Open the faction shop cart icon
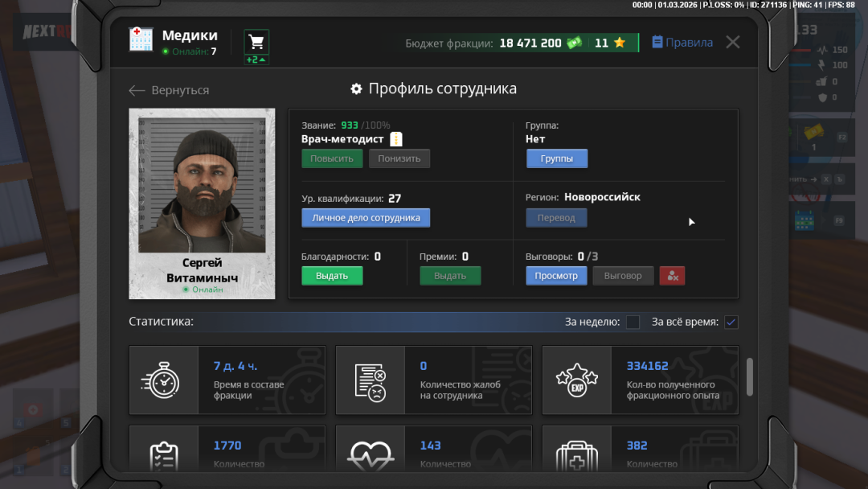Screen dimensions: 868x489 pos(256,42)
